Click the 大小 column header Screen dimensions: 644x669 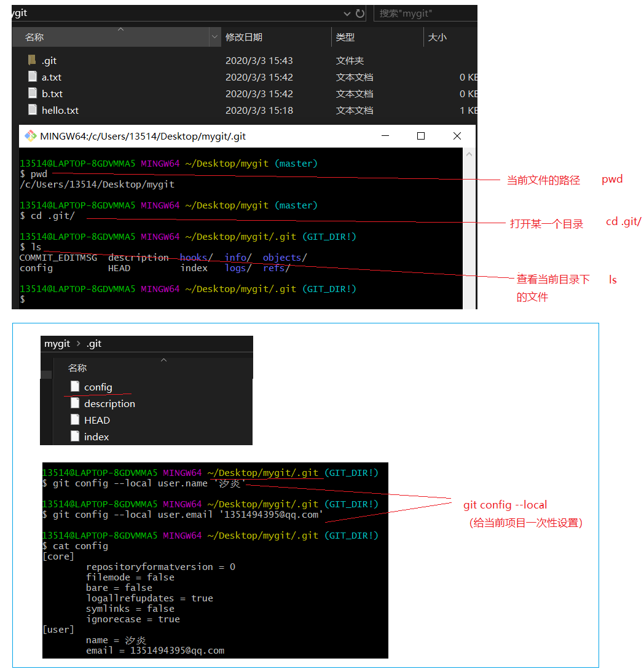click(x=437, y=38)
